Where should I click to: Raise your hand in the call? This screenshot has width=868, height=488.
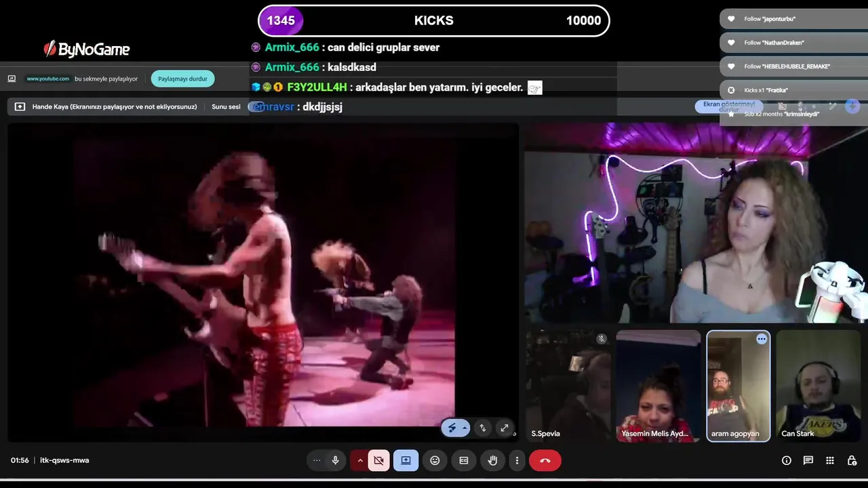[493, 460]
